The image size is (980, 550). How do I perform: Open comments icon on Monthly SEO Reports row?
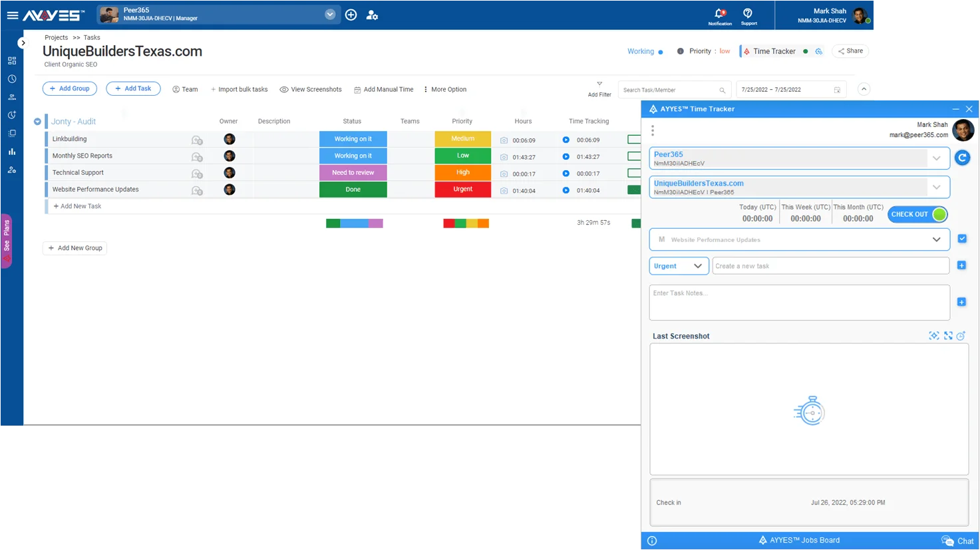[x=197, y=157]
